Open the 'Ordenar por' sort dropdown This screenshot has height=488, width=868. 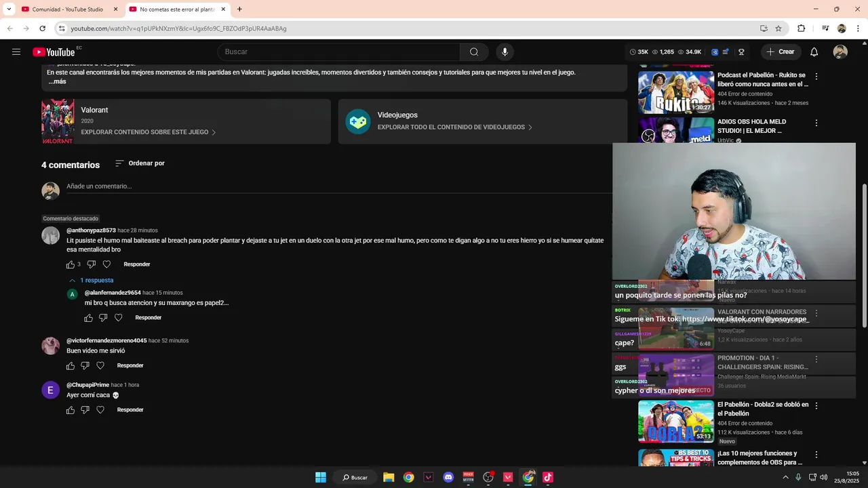click(140, 163)
